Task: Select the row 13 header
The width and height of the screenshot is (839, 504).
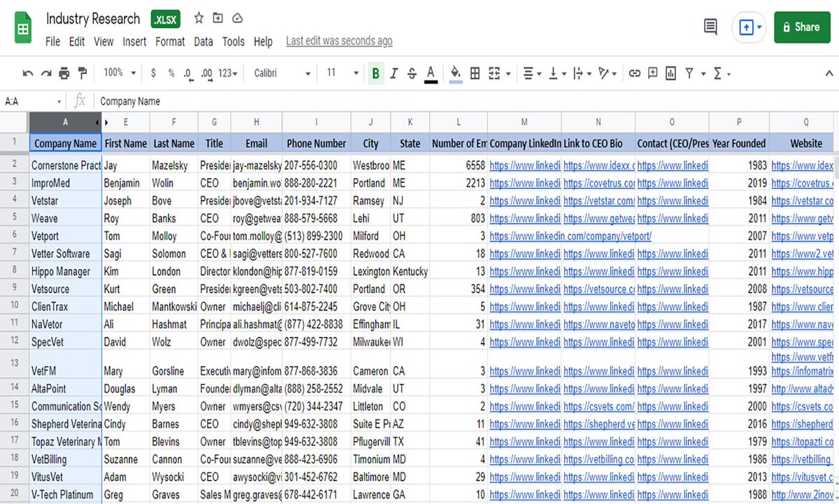Action: 15,364
